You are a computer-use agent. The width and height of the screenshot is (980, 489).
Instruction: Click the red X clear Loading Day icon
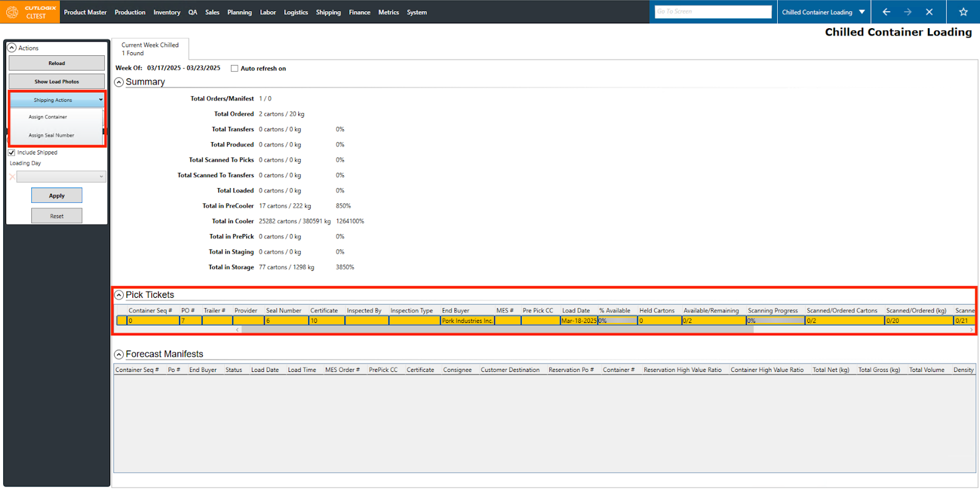pyautogui.click(x=12, y=177)
